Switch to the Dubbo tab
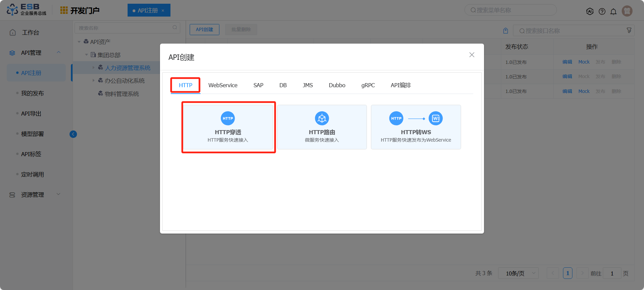The height and width of the screenshot is (290, 644). click(x=337, y=85)
